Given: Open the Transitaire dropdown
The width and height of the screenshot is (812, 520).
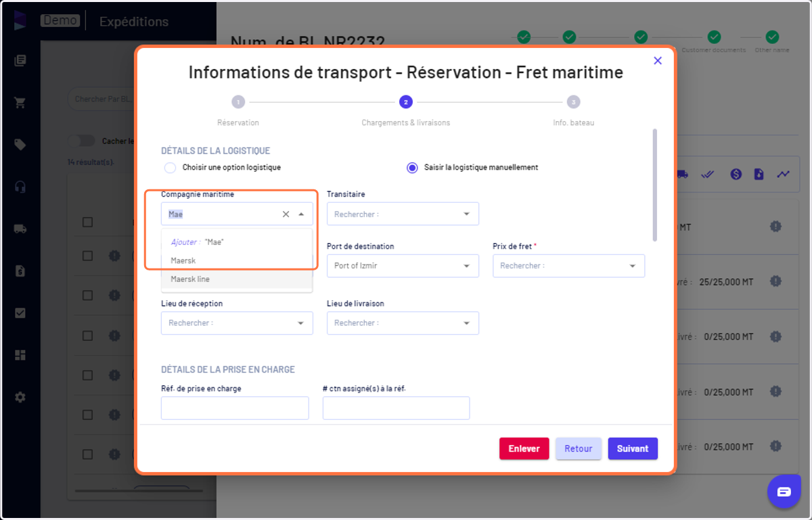Looking at the screenshot, I should point(403,214).
